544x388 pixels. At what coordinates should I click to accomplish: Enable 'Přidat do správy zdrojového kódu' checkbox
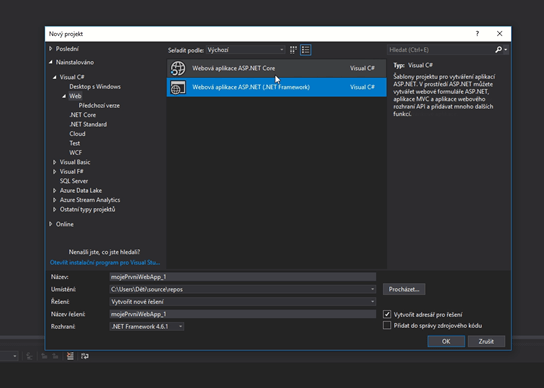[387, 326]
